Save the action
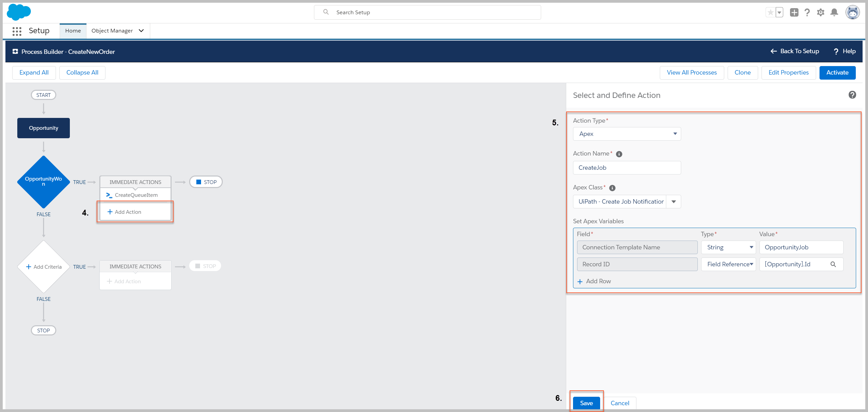 [x=586, y=403]
